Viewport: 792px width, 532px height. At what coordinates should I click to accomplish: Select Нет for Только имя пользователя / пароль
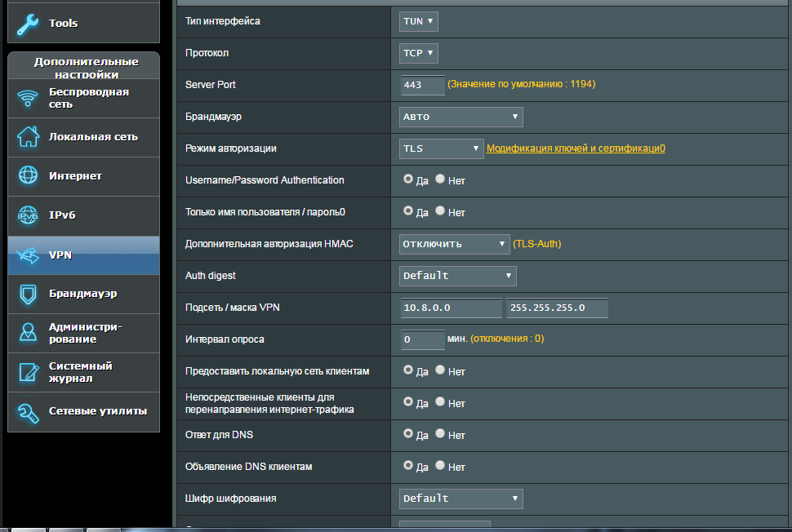tap(440, 211)
